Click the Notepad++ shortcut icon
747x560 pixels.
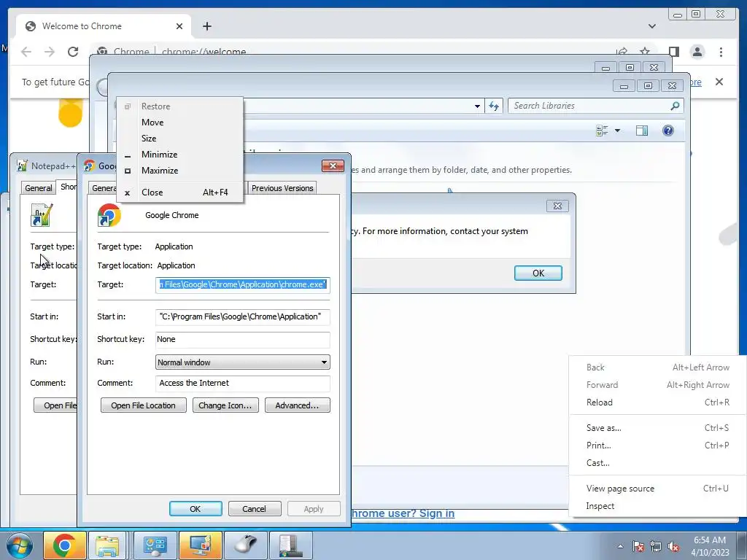tap(42, 215)
